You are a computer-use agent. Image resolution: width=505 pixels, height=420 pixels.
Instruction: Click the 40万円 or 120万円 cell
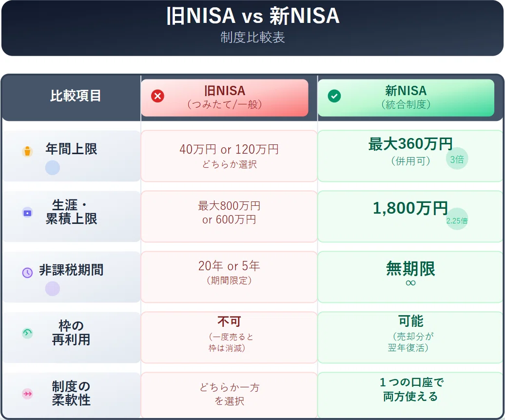[x=229, y=156]
